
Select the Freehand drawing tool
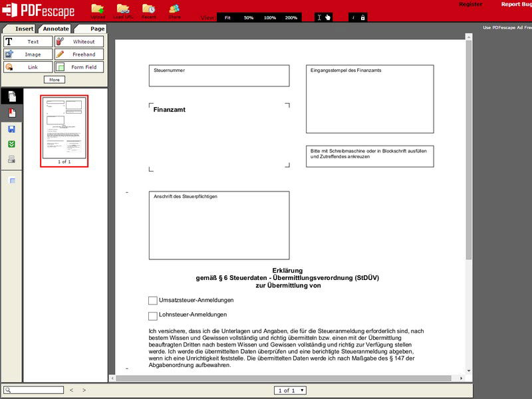(x=79, y=55)
